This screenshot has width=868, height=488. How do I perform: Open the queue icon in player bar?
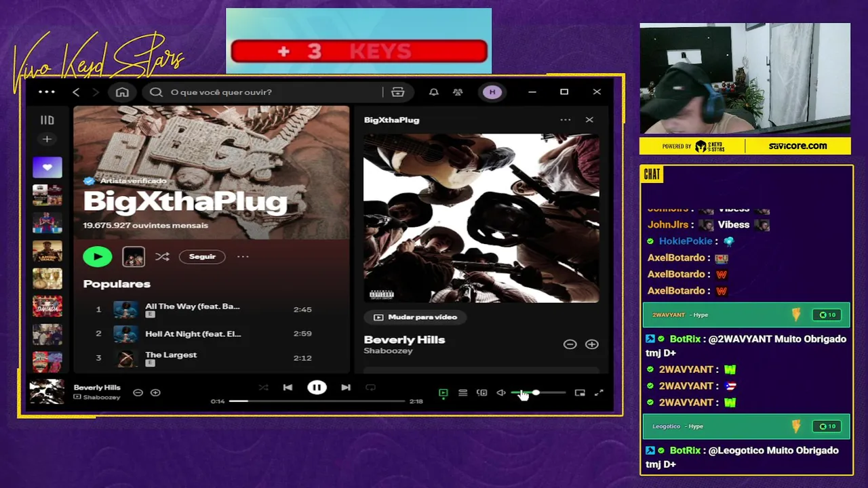point(462,392)
